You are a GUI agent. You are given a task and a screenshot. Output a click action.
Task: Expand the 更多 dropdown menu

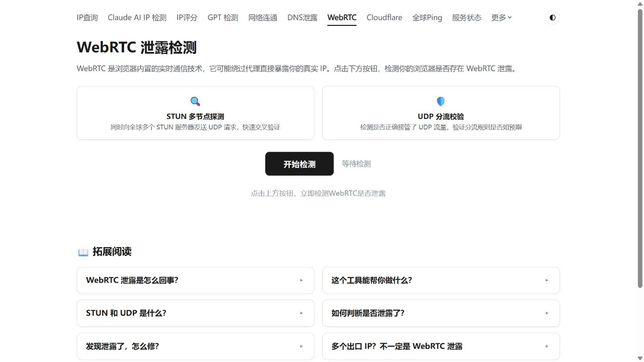coord(501,17)
